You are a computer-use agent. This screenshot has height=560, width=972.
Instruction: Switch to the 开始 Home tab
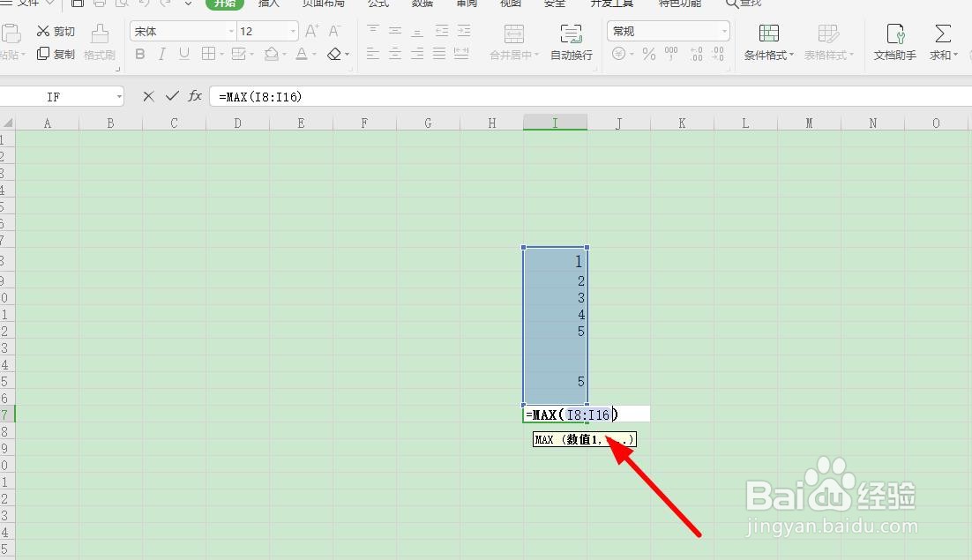[224, 4]
